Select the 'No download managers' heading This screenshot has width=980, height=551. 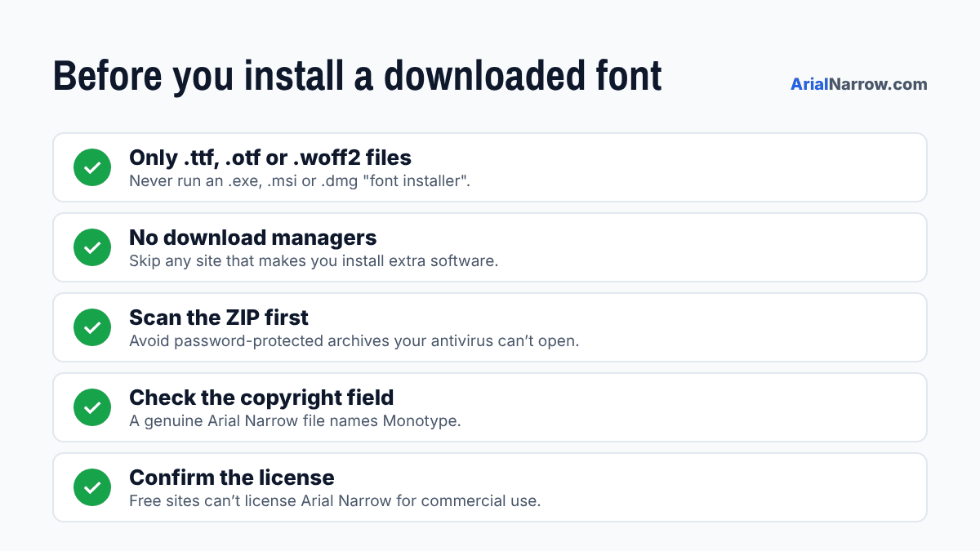click(253, 238)
